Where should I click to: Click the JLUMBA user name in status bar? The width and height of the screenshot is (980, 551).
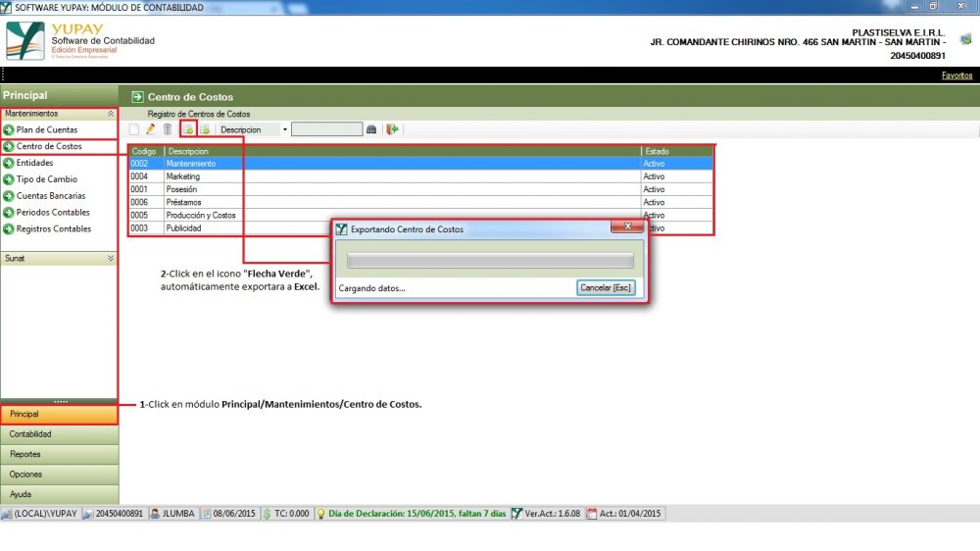178,514
